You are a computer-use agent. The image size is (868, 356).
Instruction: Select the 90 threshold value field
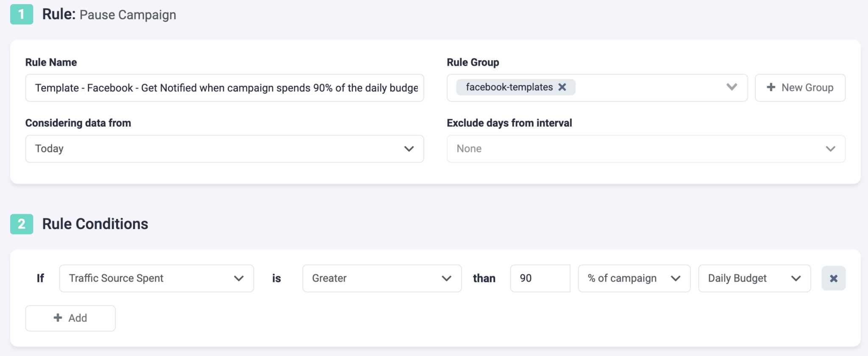coord(540,278)
